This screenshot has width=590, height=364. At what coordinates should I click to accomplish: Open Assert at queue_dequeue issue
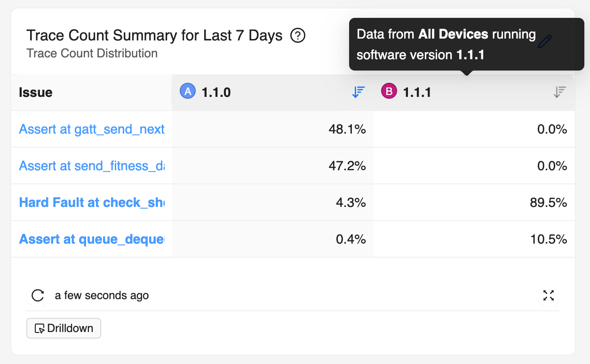[92, 239]
